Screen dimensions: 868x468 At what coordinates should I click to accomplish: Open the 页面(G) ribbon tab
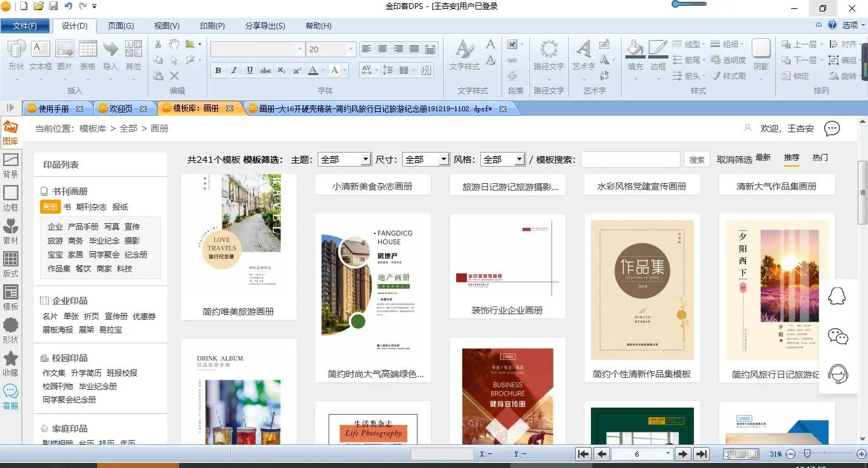120,26
